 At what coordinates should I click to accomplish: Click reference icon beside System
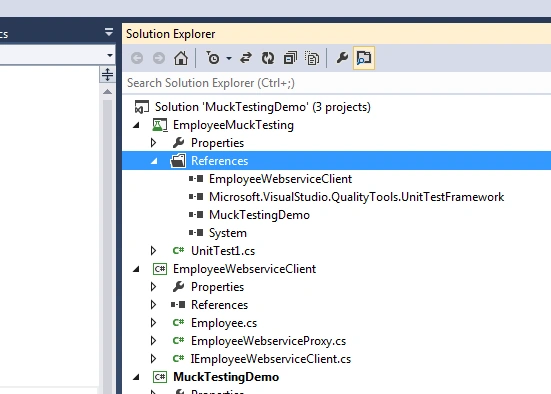(x=196, y=233)
